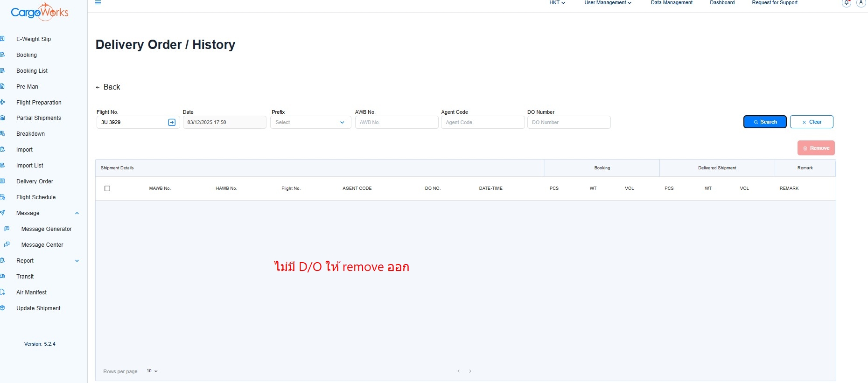Click the Clear button
The height and width of the screenshot is (383, 868).
(811, 122)
